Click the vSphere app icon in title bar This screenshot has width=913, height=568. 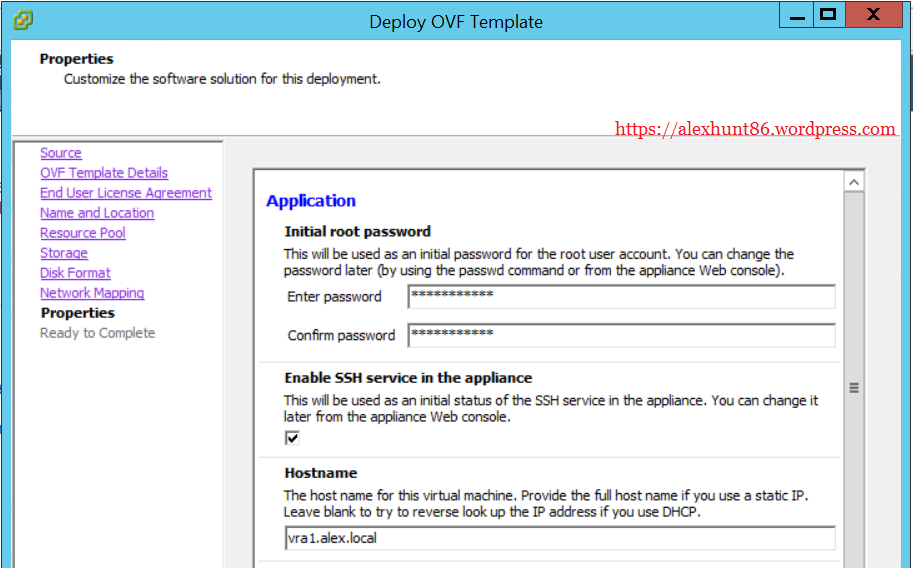click(x=23, y=20)
